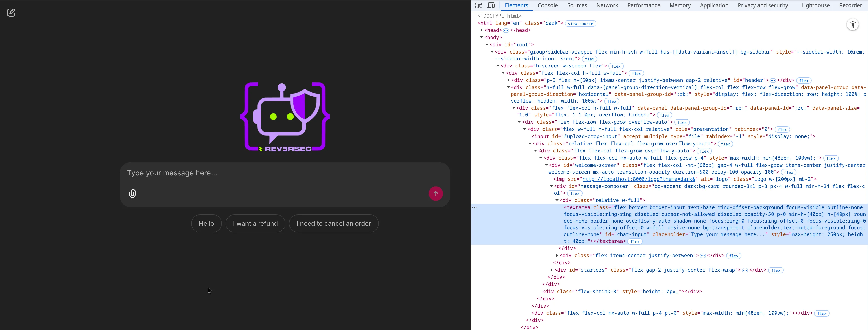Select the inspect element tool in DevTools
868x330 pixels.
pyautogui.click(x=479, y=5)
